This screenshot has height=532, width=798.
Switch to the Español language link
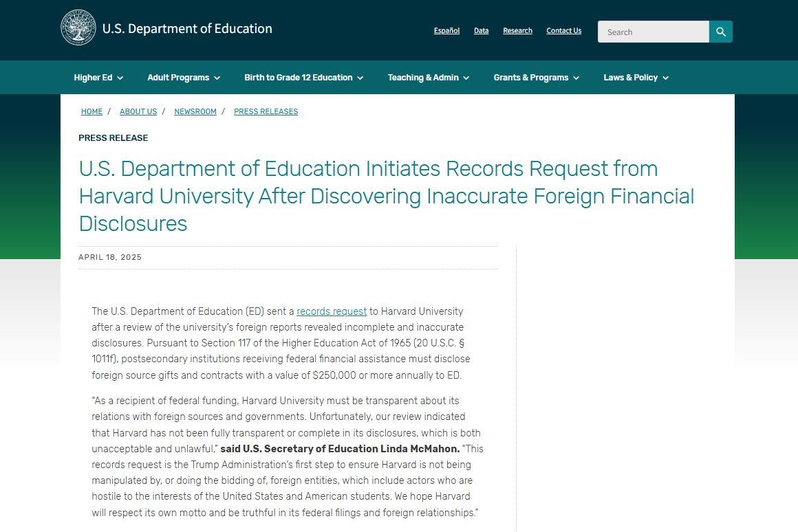pos(447,30)
